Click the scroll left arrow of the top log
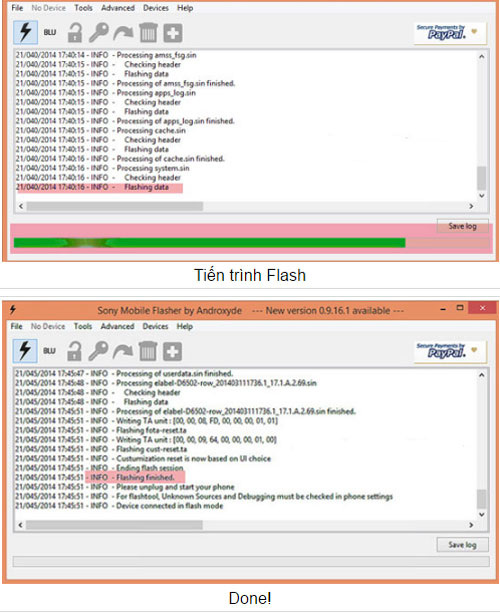The width and height of the screenshot is (500, 613). (21, 206)
